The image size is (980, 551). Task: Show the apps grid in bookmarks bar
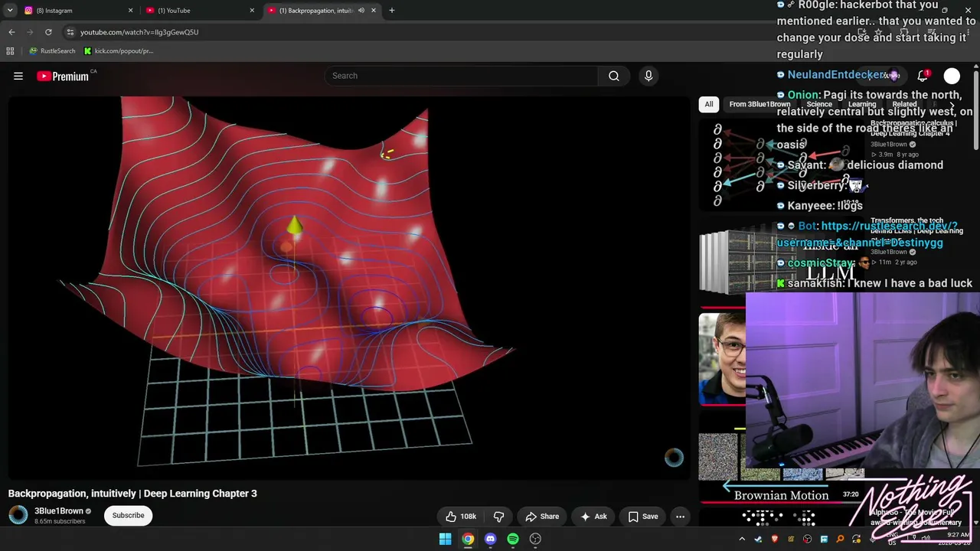click(10, 51)
